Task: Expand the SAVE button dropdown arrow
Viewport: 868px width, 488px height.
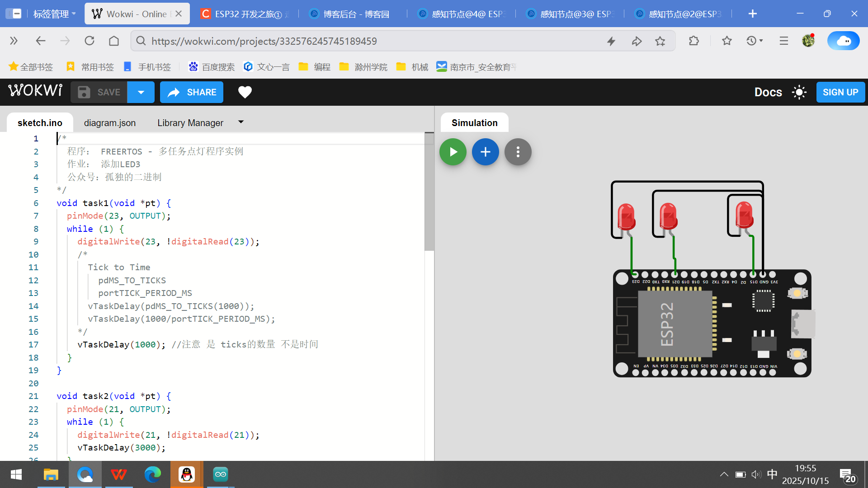Action: coord(141,92)
